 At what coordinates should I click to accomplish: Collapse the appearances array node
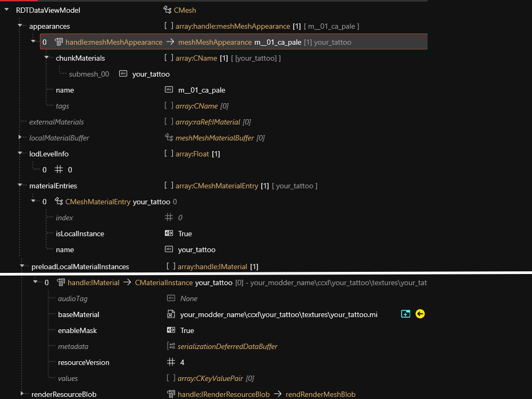(x=20, y=26)
